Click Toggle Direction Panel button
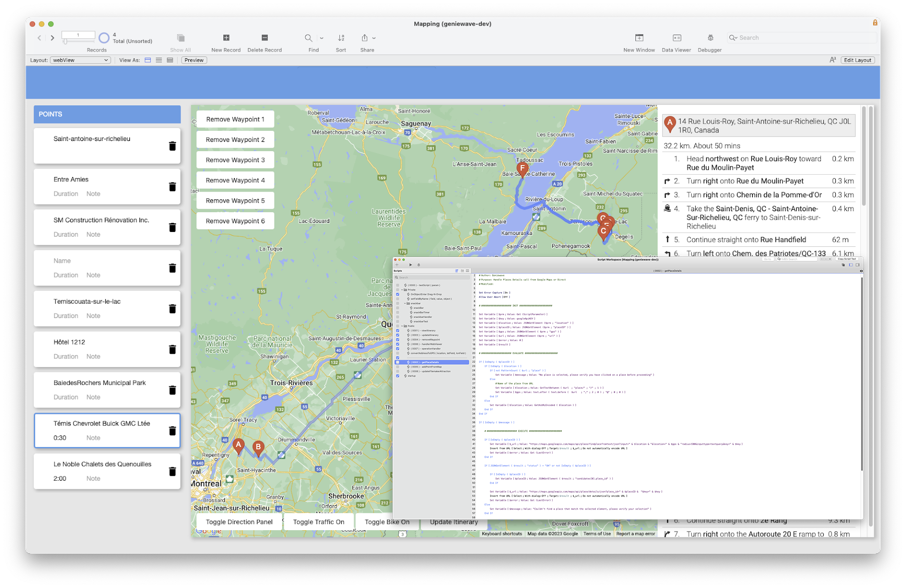This screenshot has height=588, width=906. click(x=239, y=522)
